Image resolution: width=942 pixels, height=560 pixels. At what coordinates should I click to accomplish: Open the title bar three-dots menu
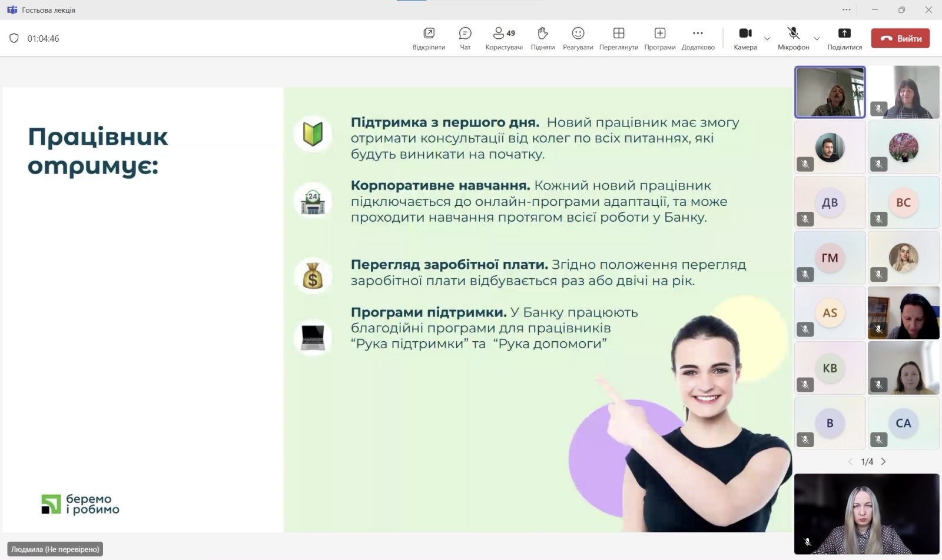click(847, 9)
